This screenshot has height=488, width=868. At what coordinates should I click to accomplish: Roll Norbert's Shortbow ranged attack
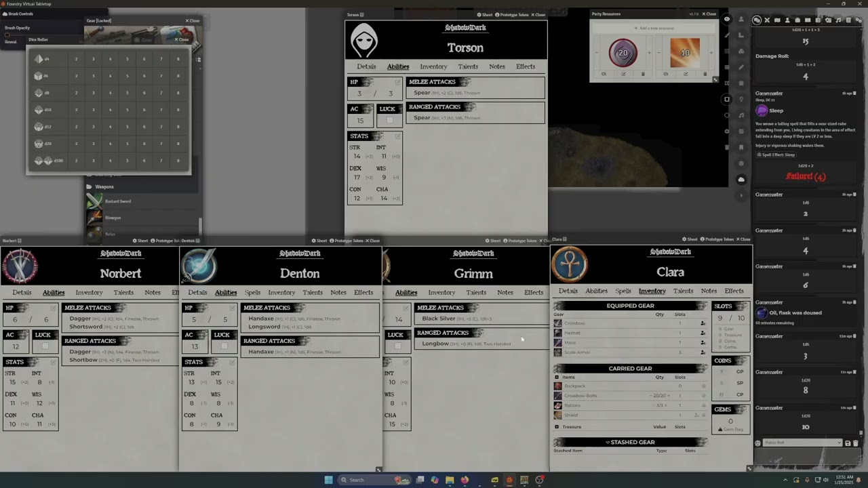click(x=83, y=360)
